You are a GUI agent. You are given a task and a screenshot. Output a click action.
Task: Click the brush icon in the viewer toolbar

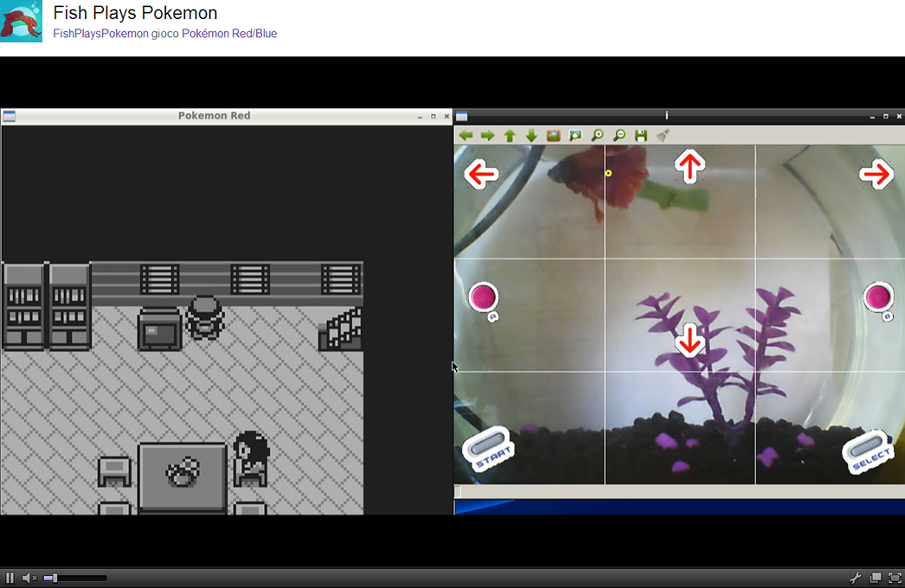[663, 136]
